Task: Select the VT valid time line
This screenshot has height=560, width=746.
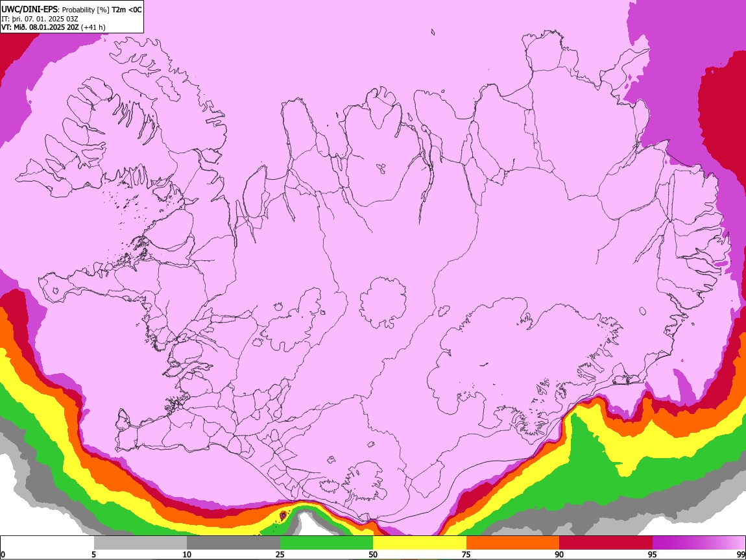Action: (x=53, y=27)
